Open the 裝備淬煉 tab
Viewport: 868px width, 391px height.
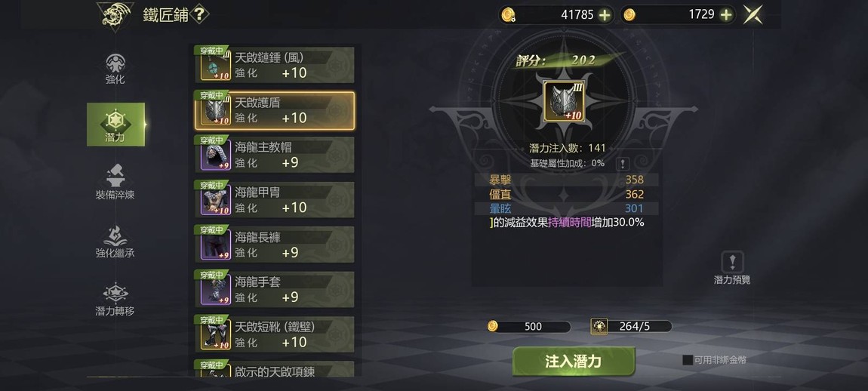coord(115,183)
